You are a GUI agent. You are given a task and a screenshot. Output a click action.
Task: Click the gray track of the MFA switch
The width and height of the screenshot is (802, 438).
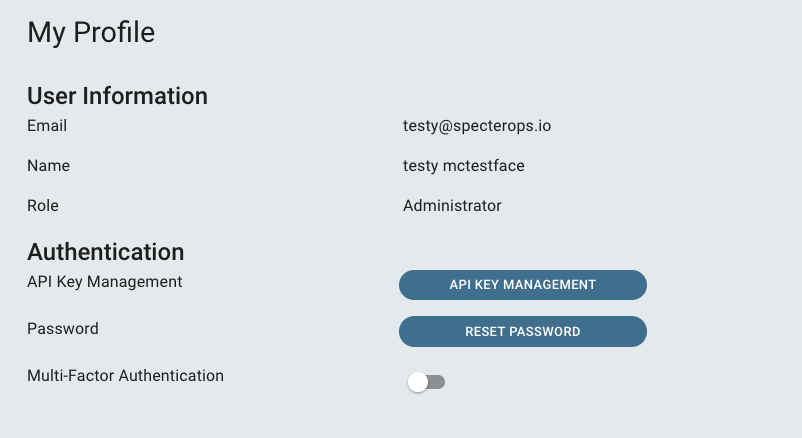437,382
